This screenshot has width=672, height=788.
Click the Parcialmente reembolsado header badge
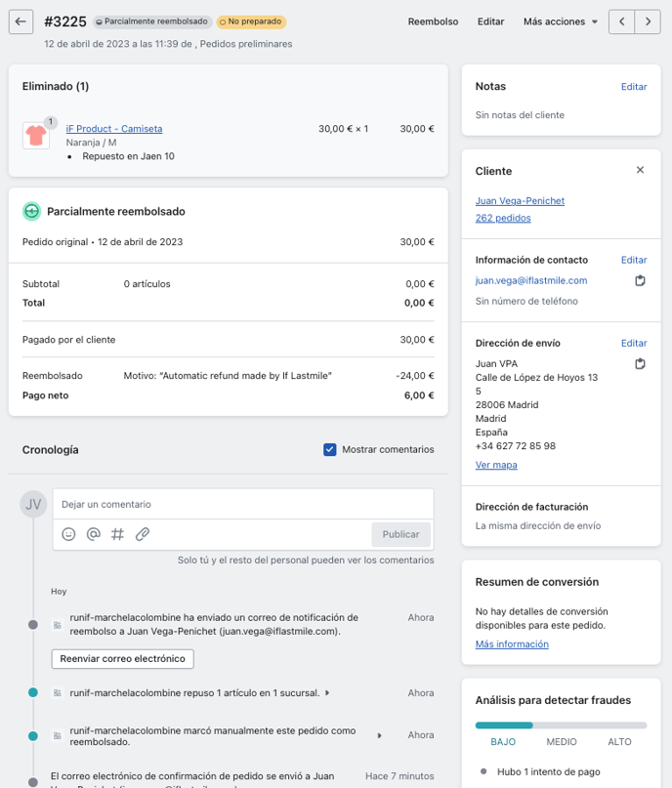152,21
